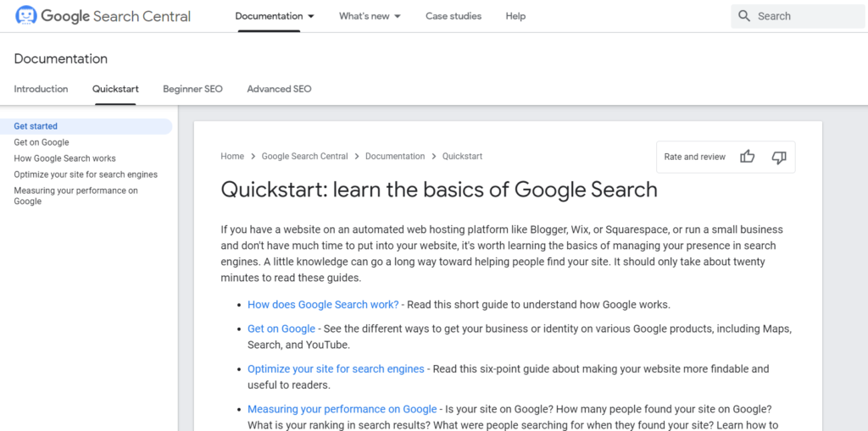Viewport: 868px width, 431px height.
Task: Select the Beginner SEO tab
Action: [192, 89]
